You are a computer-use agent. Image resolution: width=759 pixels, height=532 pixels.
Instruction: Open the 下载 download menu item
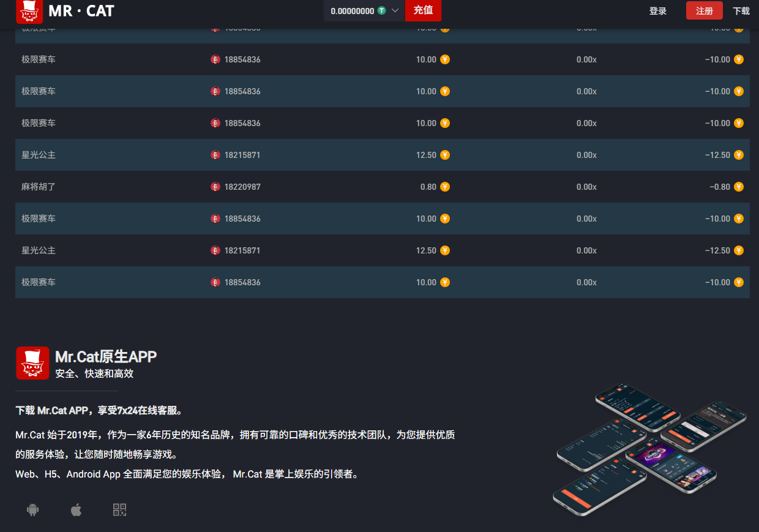(x=741, y=11)
